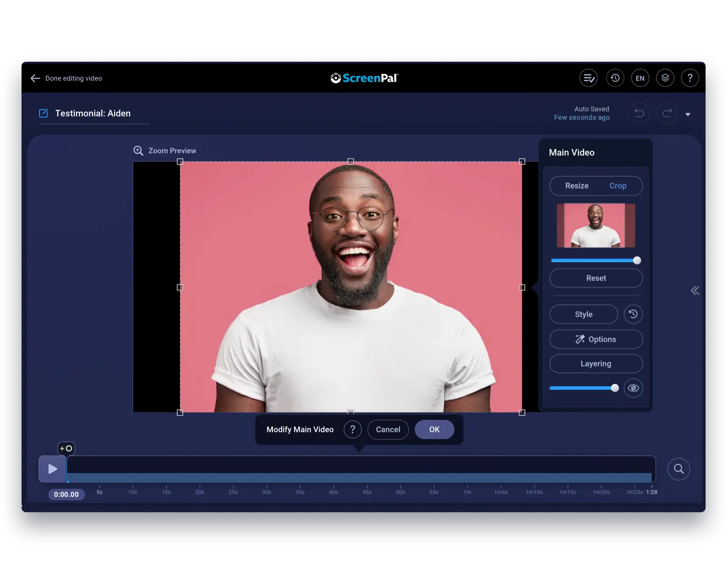Click the Style history reset icon
This screenshot has width=728, height=573.
633,314
